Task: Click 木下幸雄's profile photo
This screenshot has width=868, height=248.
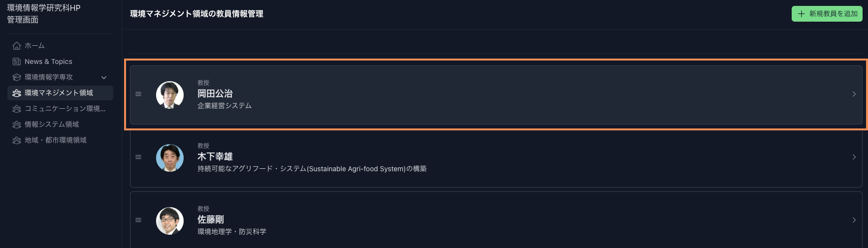Action: coord(170,157)
